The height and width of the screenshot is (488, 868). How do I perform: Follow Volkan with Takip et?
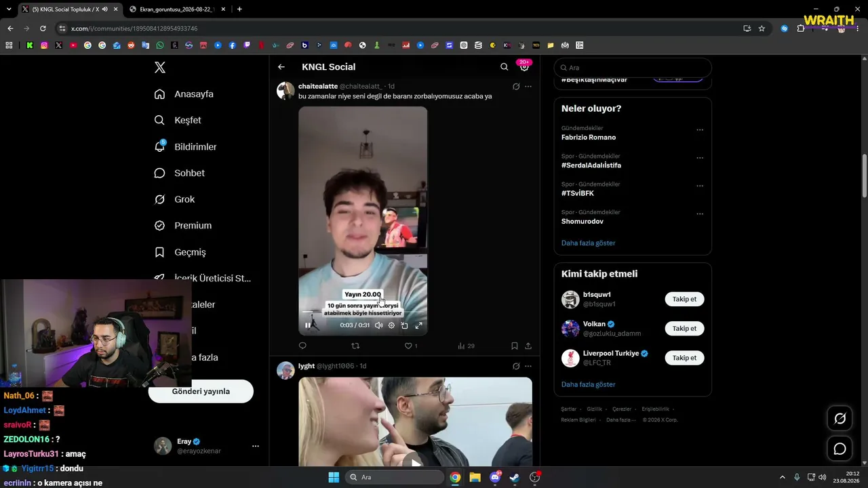tap(684, 328)
